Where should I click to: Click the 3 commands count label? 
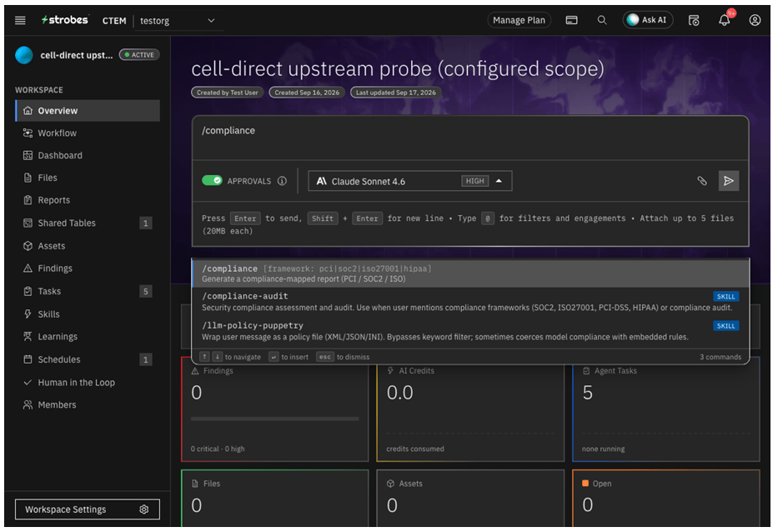point(720,357)
